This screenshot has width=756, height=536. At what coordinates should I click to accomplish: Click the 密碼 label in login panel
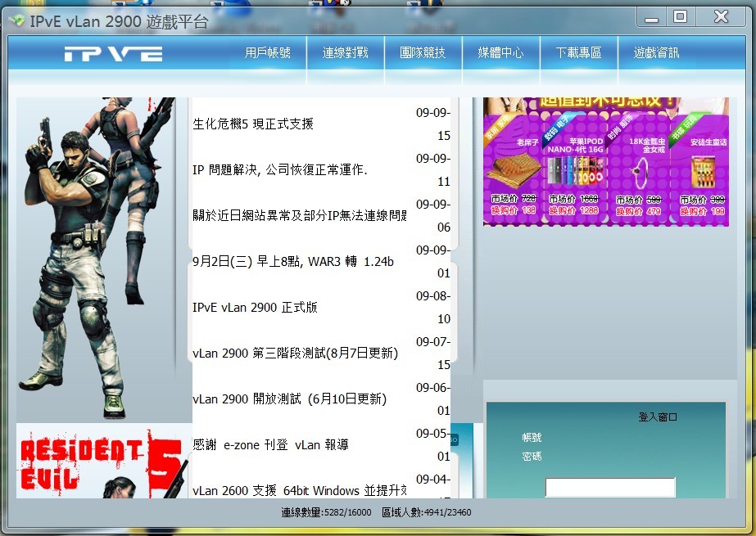pos(532,456)
